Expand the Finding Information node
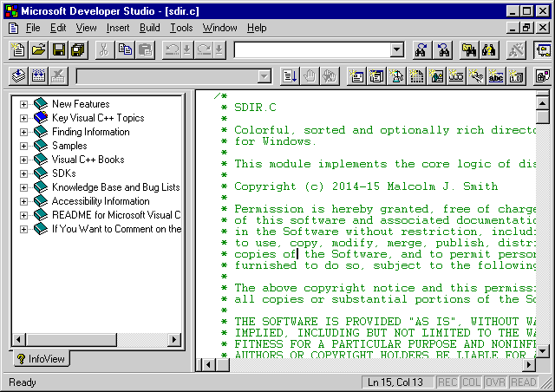Viewport: 555px width, 392px height. [x=23, y=132]
